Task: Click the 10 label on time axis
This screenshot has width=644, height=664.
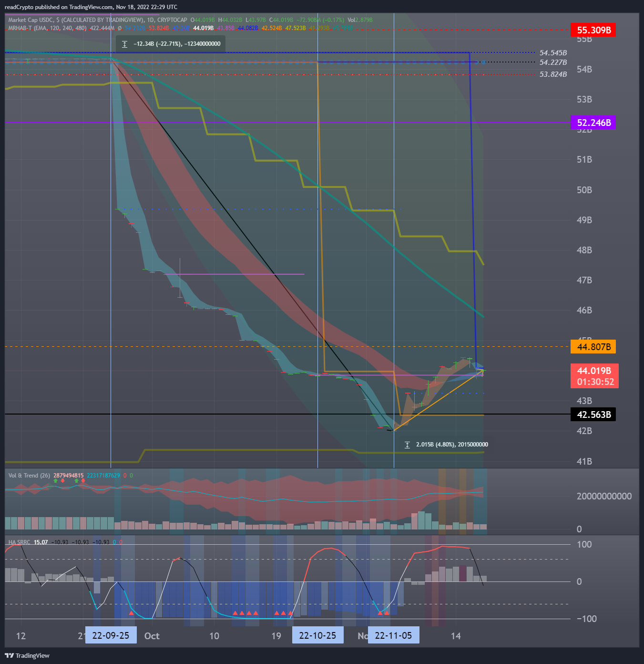Action: [215, 636]
